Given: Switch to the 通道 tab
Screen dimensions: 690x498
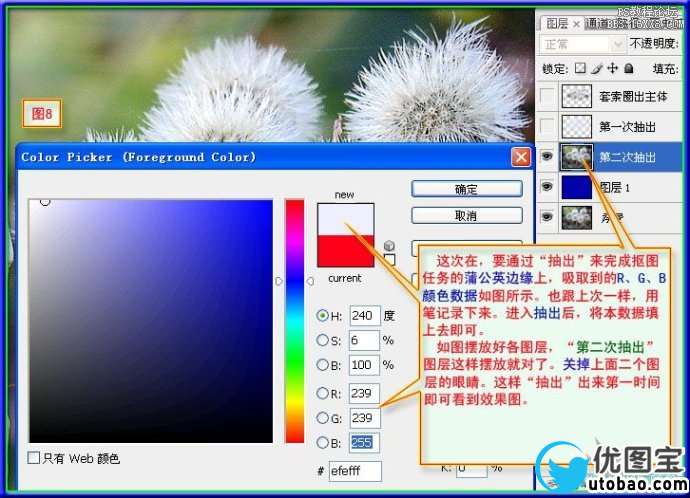Looking at the screenshot, I should (596, 23).
